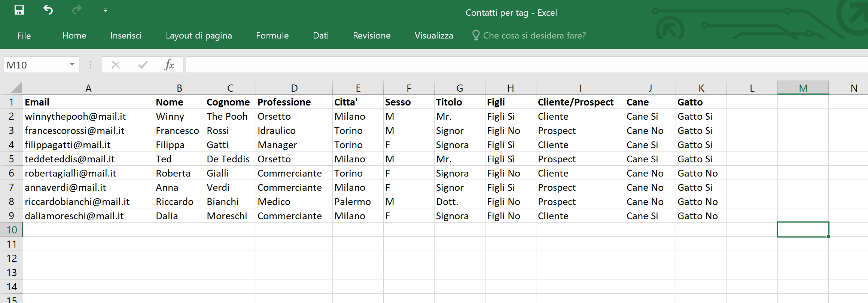Viewport: 868px width, 303px height.
Task: Select column I header
Action: pos(581,88)
